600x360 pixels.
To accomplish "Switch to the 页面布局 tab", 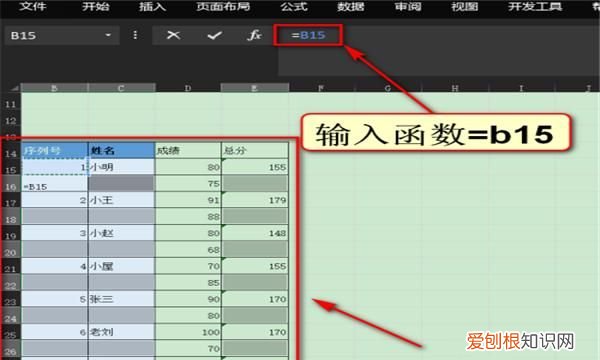I will (x=223, y=6).
